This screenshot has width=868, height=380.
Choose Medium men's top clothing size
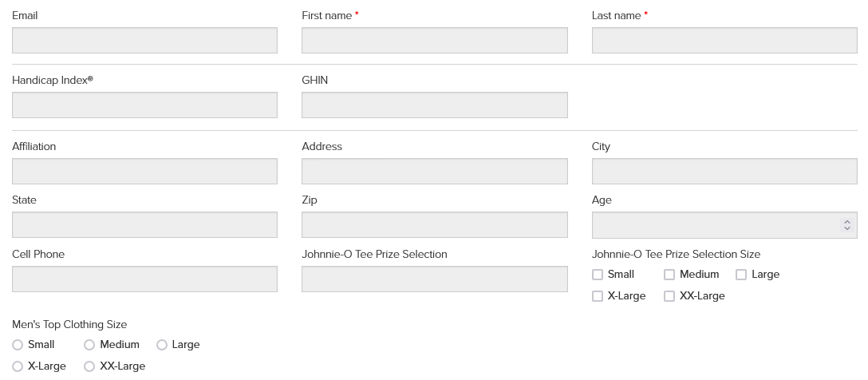tap(89, 345)
